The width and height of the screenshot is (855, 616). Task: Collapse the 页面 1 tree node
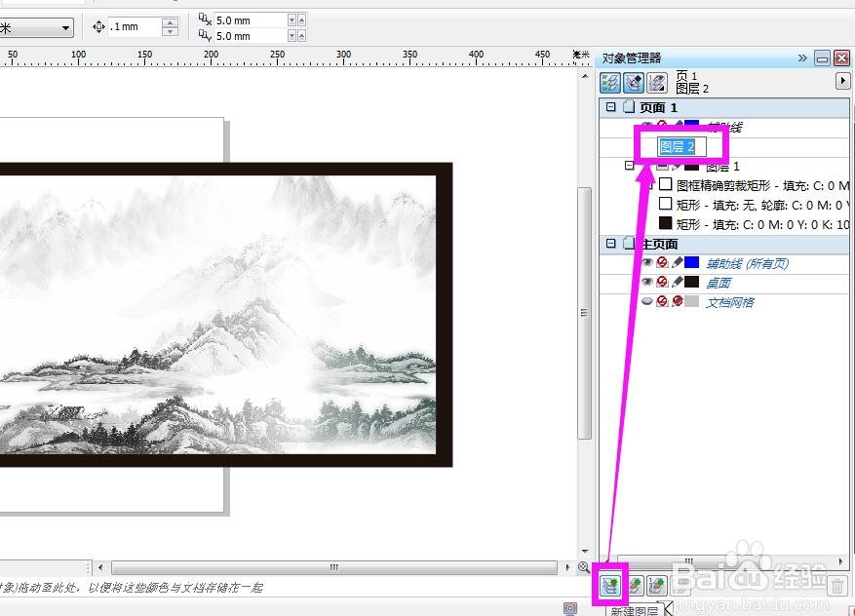click(611, 107)
